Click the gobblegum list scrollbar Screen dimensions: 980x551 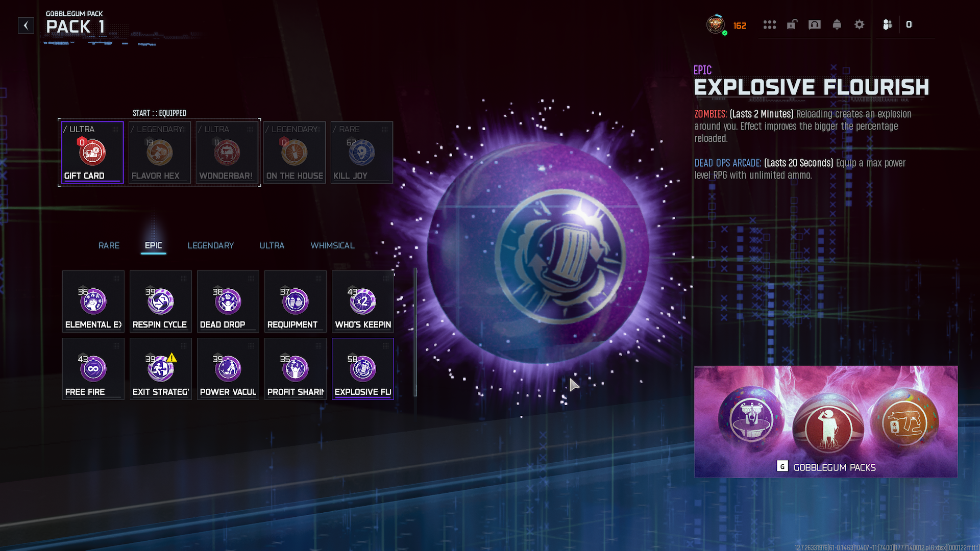415,332
